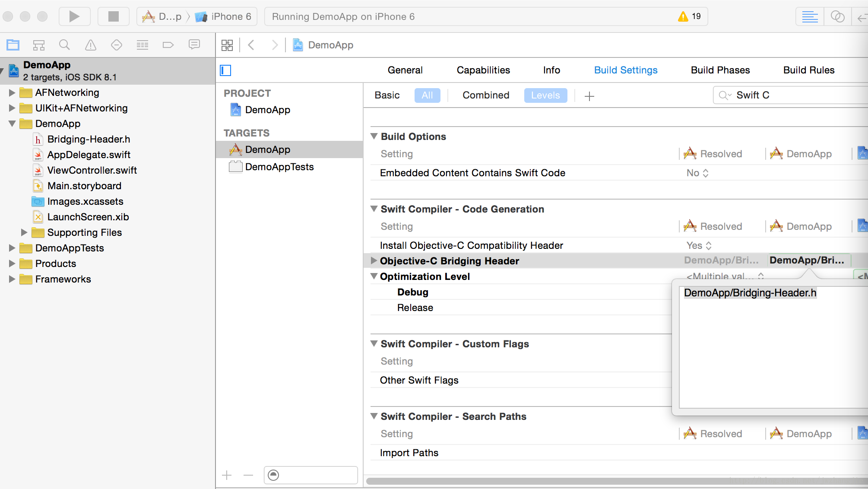Screen dimensions: 868x489
Task: Collapse the Build Options section
Action: pyautogui.click(x=374, y=136)
